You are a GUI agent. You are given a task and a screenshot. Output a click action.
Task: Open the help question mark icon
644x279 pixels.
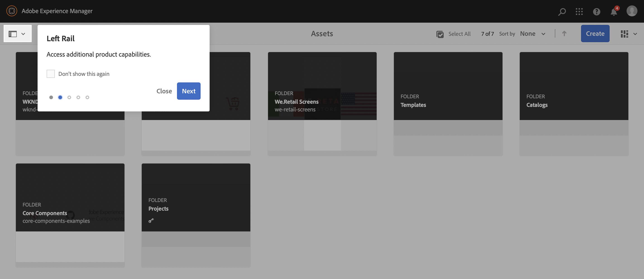click(596, 12)
